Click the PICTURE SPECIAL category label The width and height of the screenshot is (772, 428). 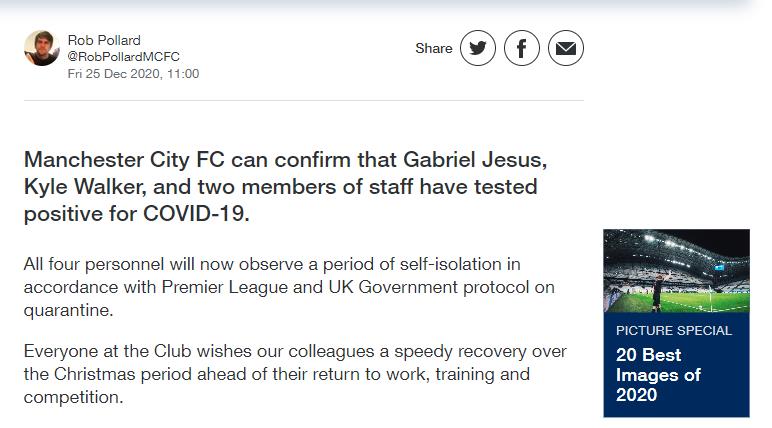tap(674, 330)
